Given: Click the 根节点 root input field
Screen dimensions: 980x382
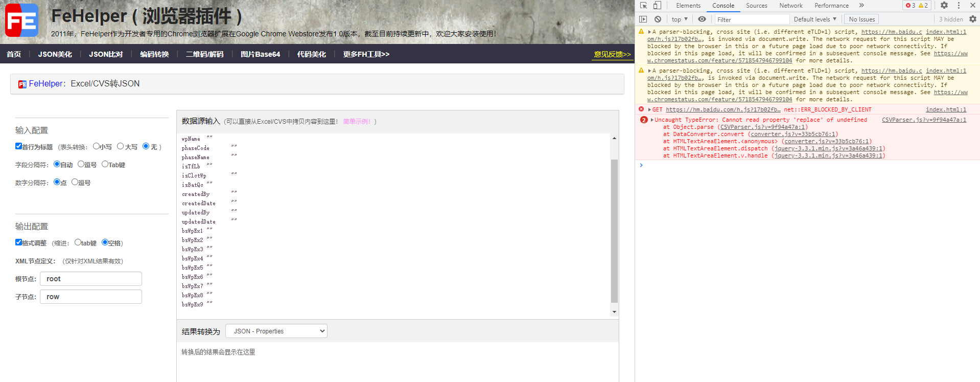Looking at the screenshot, I should [x=91, y=279].
